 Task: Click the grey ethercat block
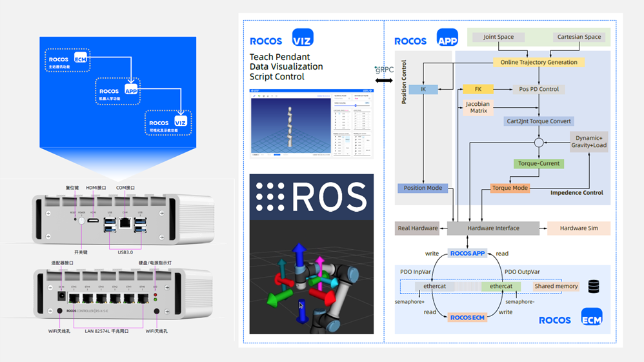pos(434,287)
